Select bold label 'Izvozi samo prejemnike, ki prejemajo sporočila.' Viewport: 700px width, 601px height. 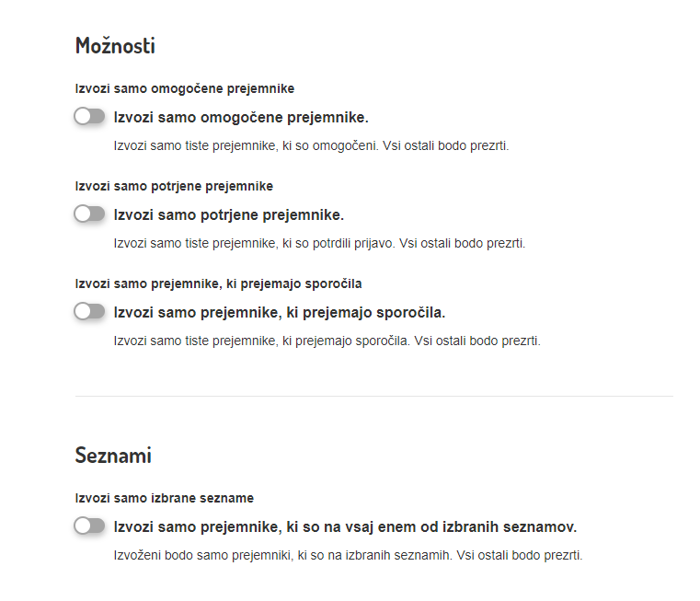pyautogui.click(x=279, y=313)
